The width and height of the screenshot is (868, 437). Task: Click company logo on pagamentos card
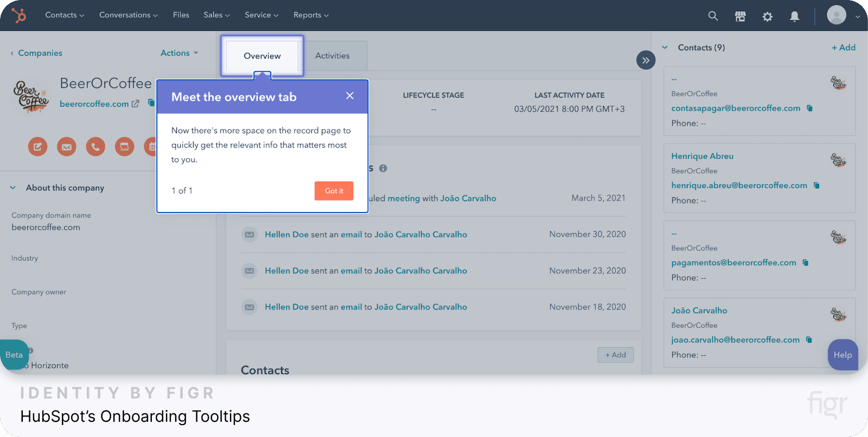(839, 237)
